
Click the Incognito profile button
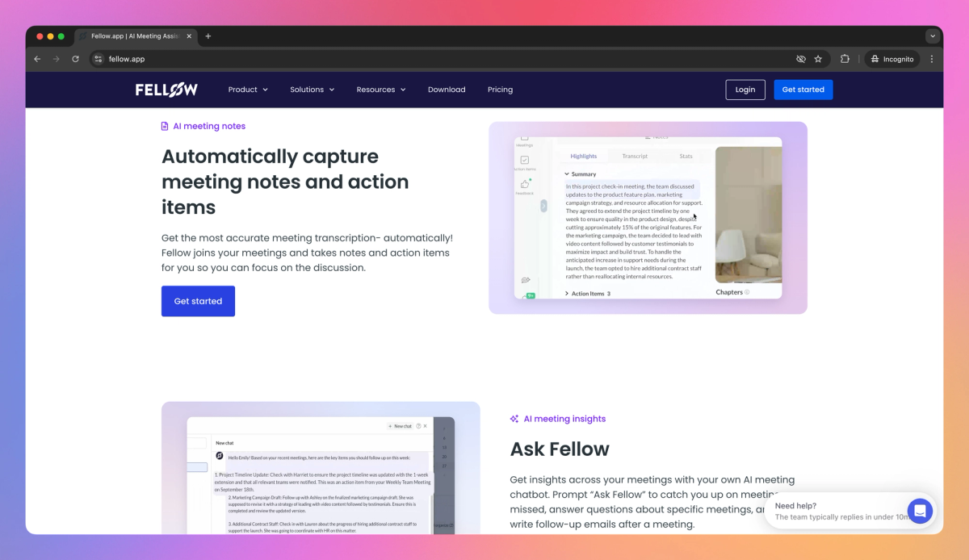tap(893, 59)
